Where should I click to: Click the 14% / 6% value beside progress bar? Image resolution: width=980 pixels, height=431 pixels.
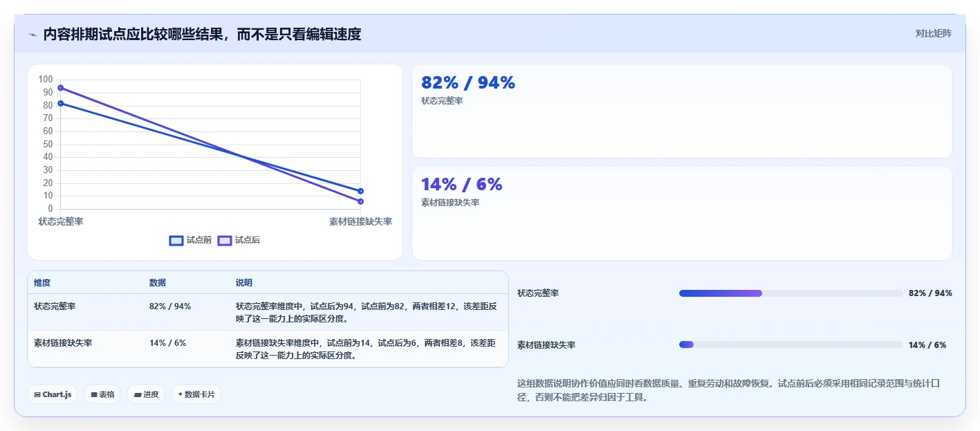927,345
